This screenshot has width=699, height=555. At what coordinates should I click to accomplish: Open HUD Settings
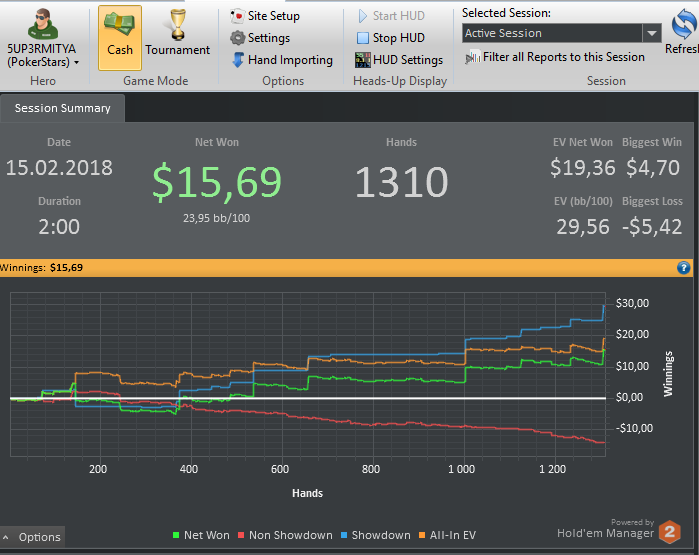[x=399, y=60]
